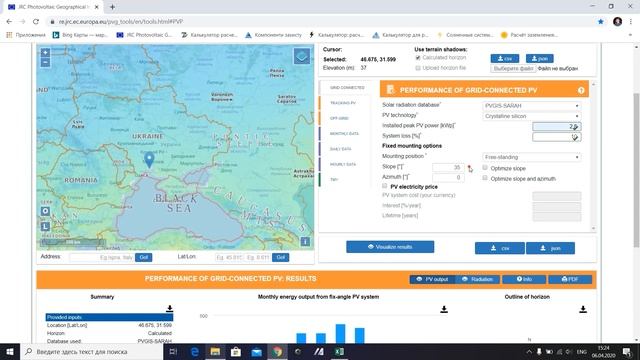Image resolution: width=640 pixels, height=360 pixels.
Task: Download the monthly energy output chart
Action: [x=444, y=309]
